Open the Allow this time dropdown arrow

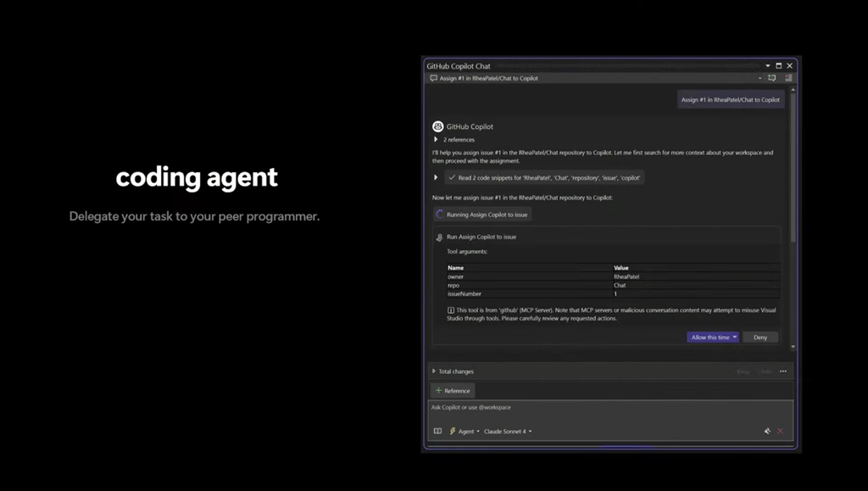point(735,338)
